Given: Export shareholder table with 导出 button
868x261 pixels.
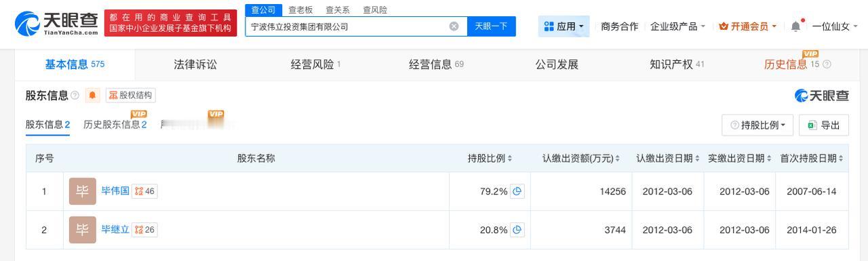Looking at the screenshot, I should (824, 125).
